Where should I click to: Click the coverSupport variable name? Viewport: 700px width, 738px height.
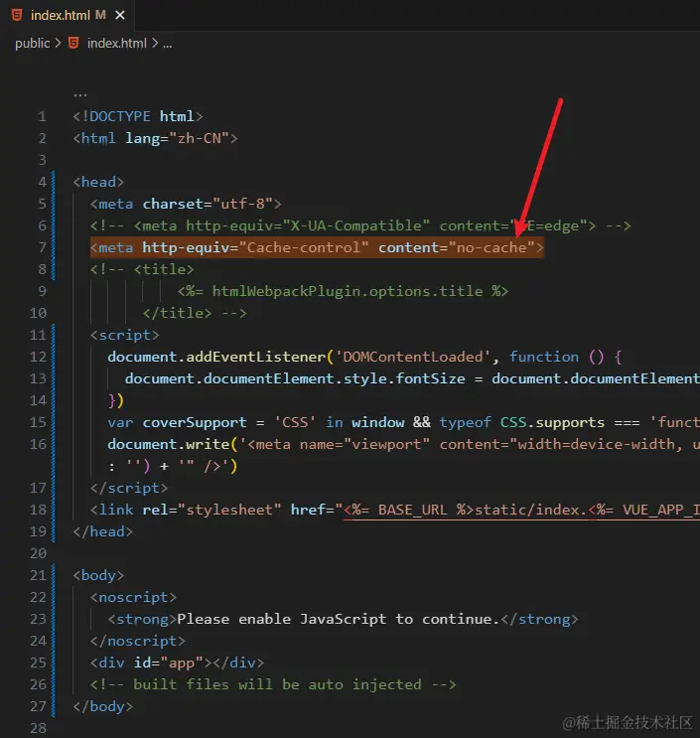pos(195,423)
